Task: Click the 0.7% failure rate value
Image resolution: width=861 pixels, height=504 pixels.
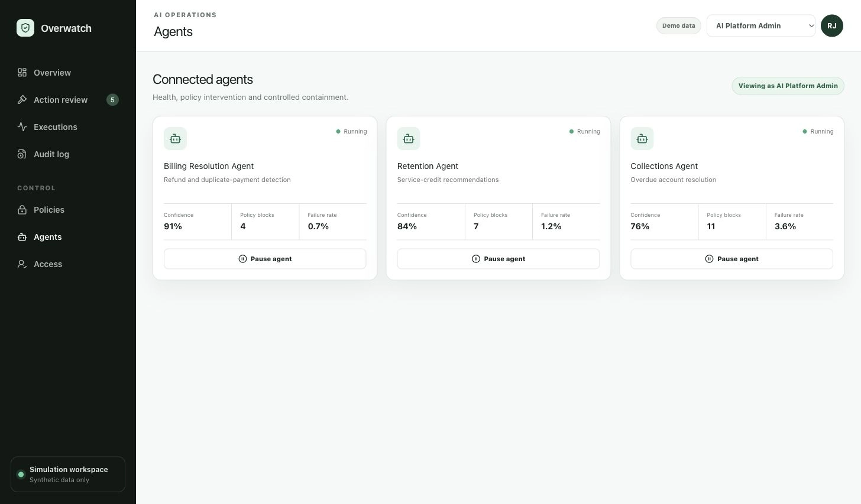Action: [x=318, y=226]
